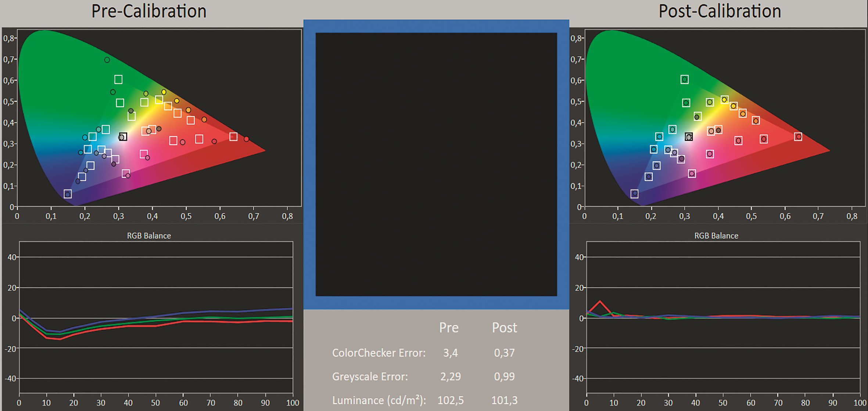
Task: Click the ColorChecker Error pre value 3,4
Action: click(450, 353)
